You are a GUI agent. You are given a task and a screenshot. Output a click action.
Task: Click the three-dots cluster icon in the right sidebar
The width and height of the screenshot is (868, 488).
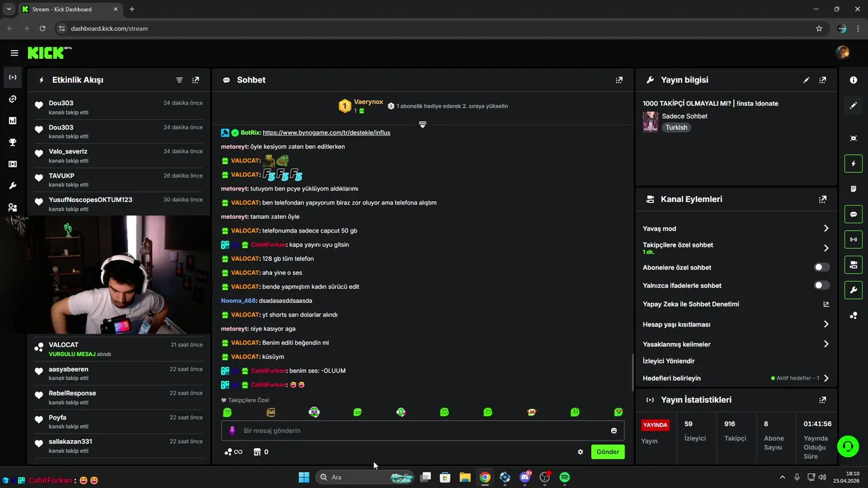pyautogui.click(x=853, y=316)
